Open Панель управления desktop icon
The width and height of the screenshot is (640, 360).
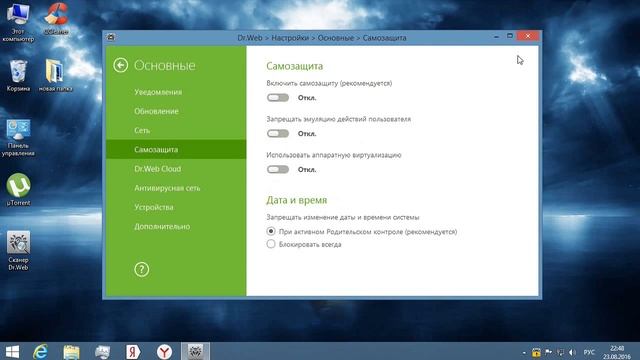tap(18, 138)
